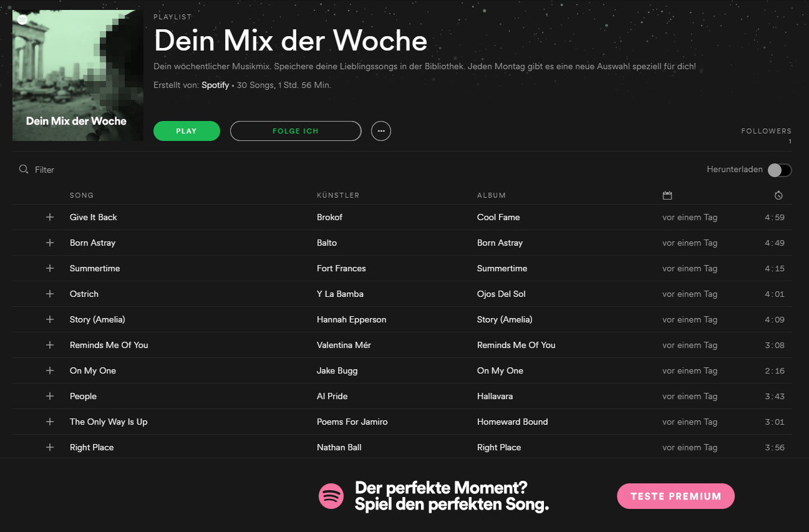
Task: Click the magnifier filter icon
Action: click(x=24, y=169)
